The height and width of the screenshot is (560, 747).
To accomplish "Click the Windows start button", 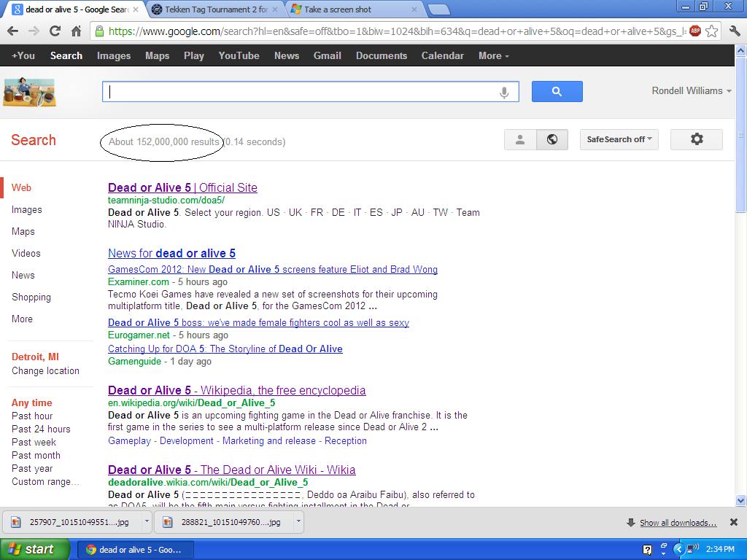I will 34,549.
